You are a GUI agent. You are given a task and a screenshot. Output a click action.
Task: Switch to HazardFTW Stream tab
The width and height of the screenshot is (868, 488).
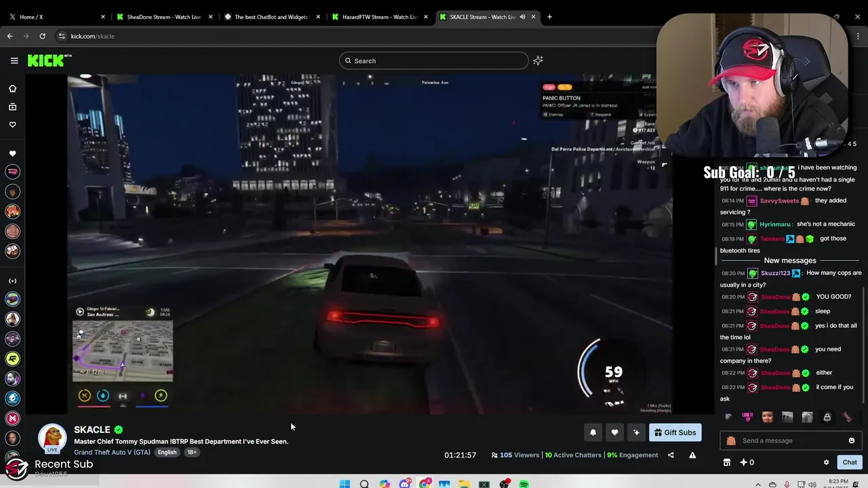[380, 17]
